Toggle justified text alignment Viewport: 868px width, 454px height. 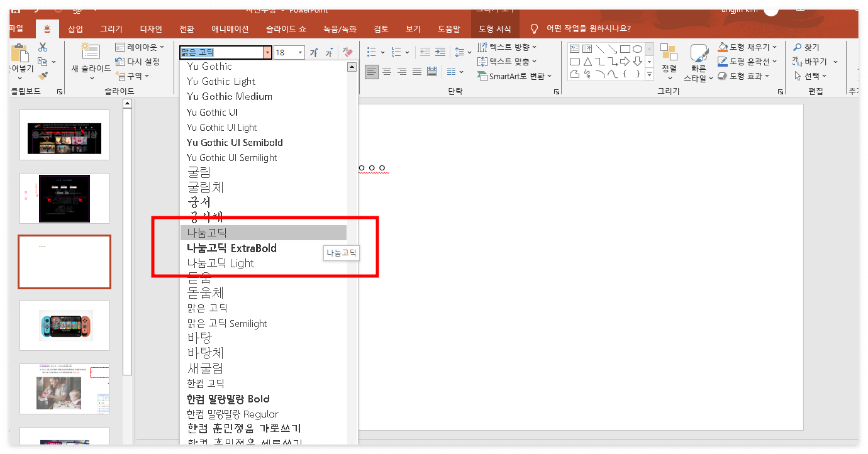pyautogui.click(x=416, y=70)
